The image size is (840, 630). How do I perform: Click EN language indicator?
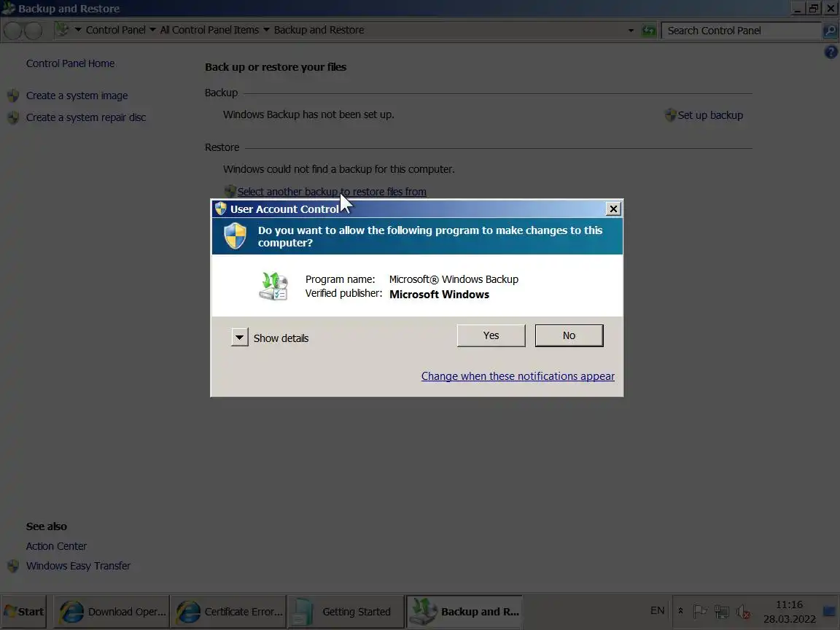coord(657,611)
